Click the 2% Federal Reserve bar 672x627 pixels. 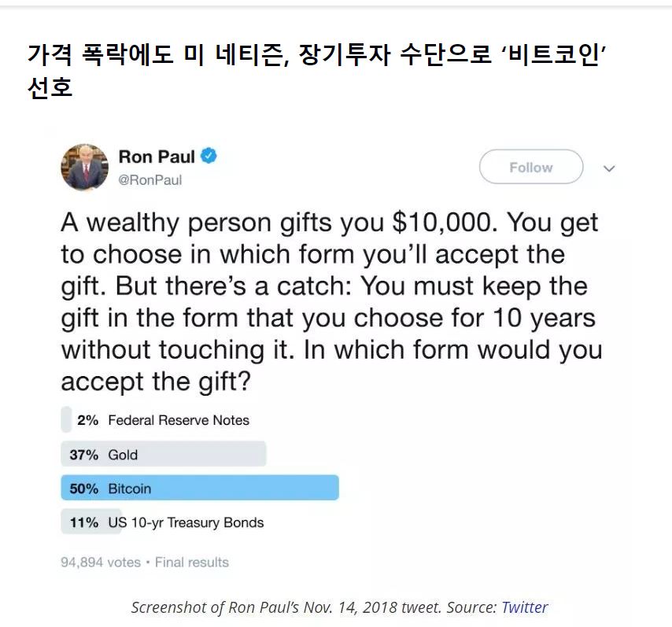(66, 419)
